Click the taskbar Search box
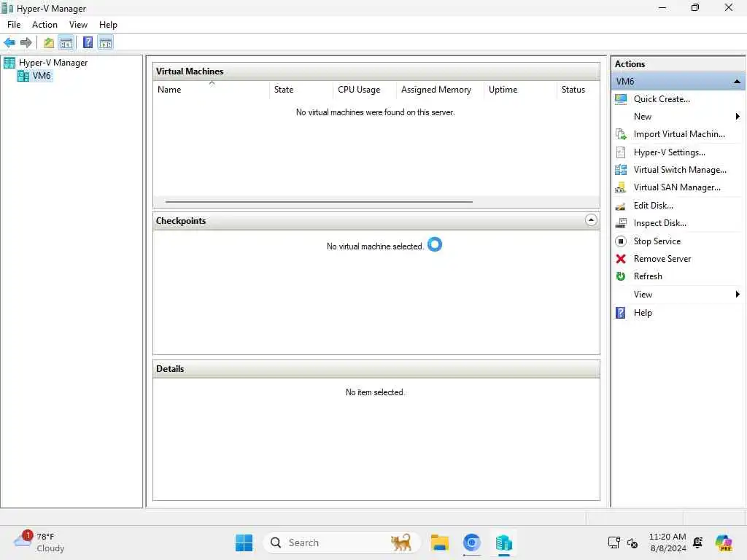This screenshot has height=560, width=747. 341,542
